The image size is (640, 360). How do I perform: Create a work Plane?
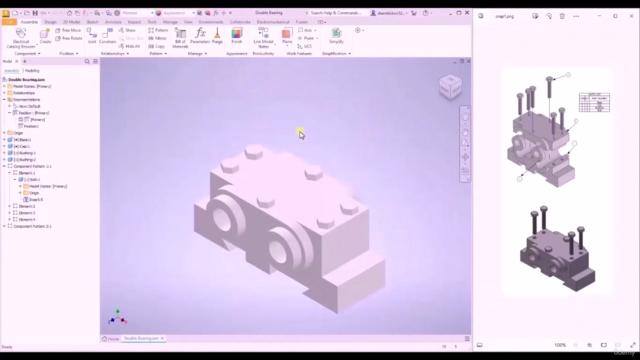(287, 36)
